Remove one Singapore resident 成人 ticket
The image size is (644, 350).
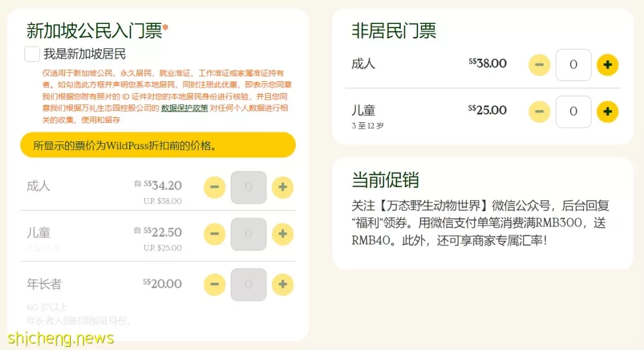(x=215, y=187)
